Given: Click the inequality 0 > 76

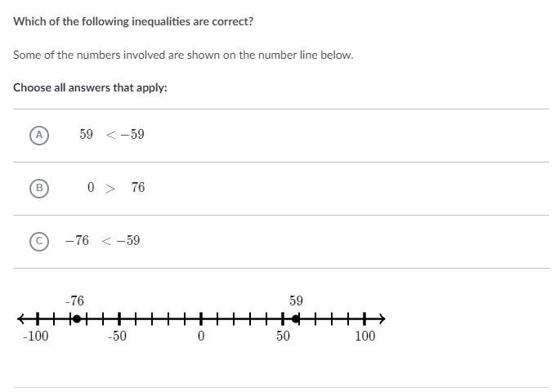Looking at the screenshot, I should (116, 188).
